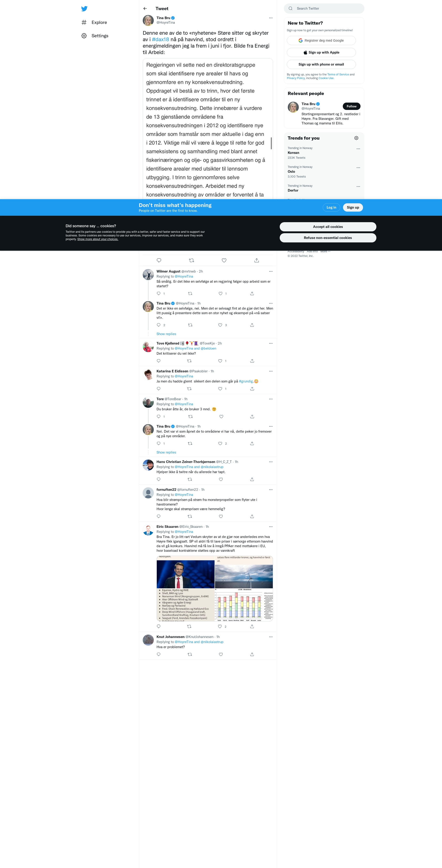This screenshot has height=868, width=442.
Task: Open Explore from the sidebar
Action: pos(94,22)
